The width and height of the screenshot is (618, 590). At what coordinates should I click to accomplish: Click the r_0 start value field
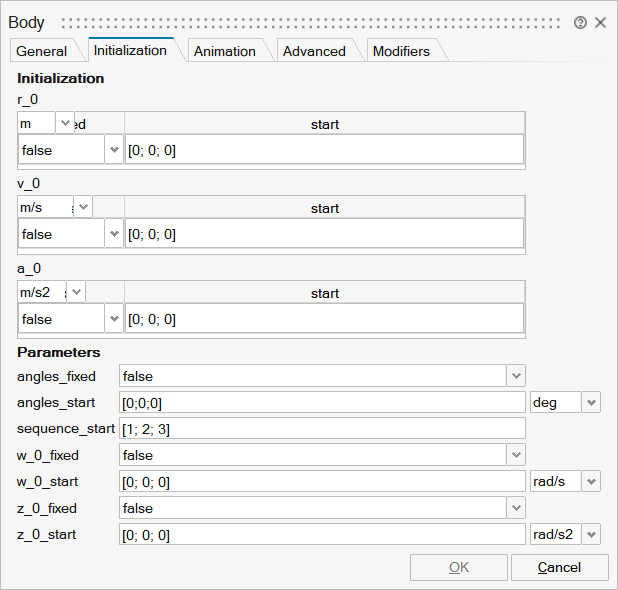coord(323,150)
